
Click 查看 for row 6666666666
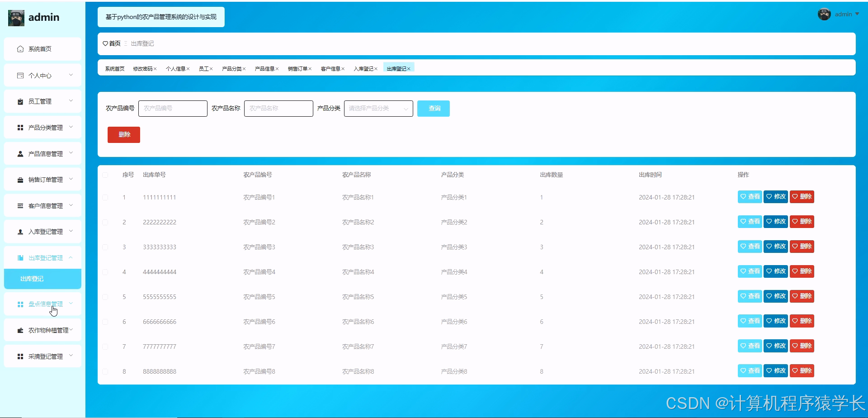coord(750,321)
